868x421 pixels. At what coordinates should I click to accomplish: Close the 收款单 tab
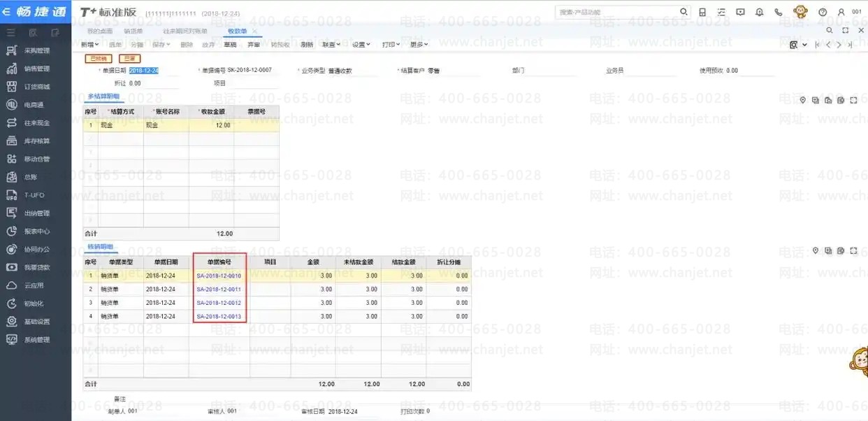coord(255,31)
